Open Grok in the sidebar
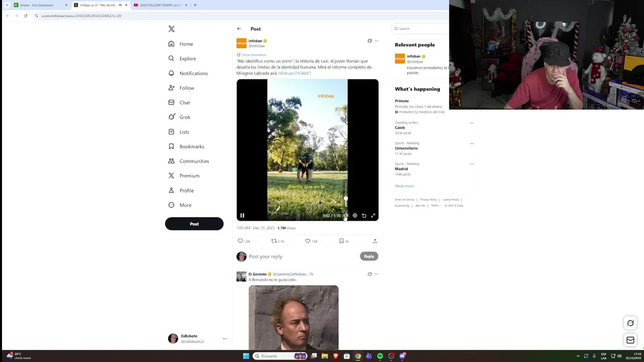 click(179, 117)
